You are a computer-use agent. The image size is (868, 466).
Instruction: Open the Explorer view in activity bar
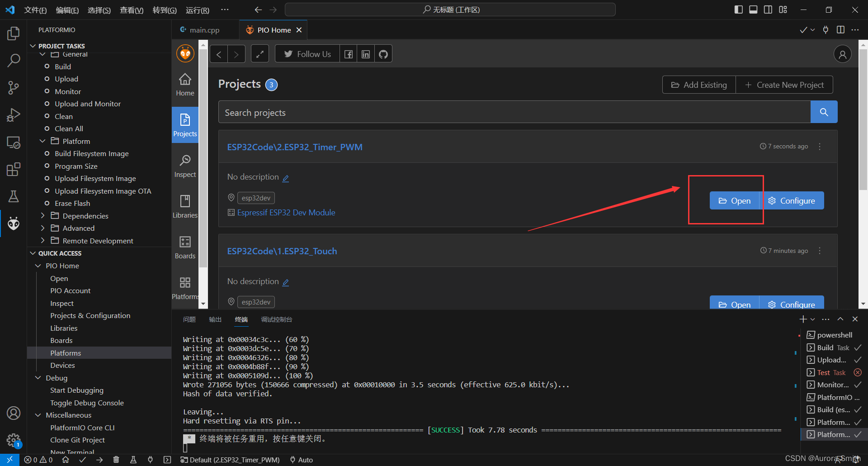14,33
